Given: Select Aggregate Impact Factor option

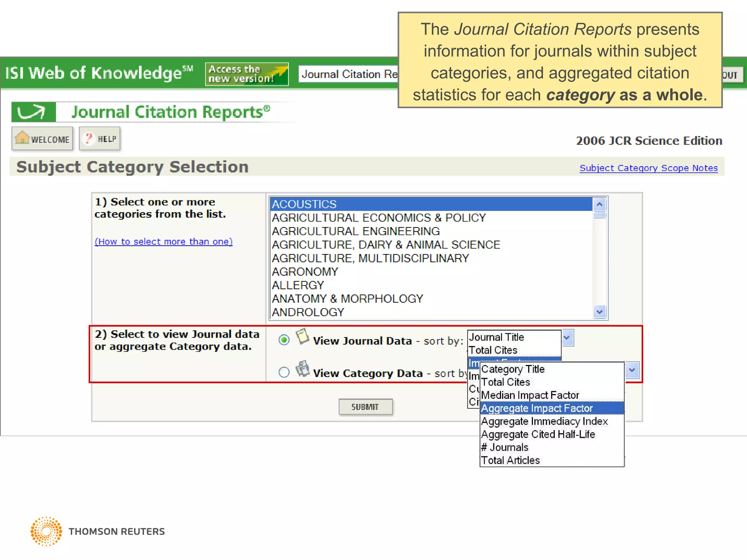Looking at the screenshot, I should [552, 408].
